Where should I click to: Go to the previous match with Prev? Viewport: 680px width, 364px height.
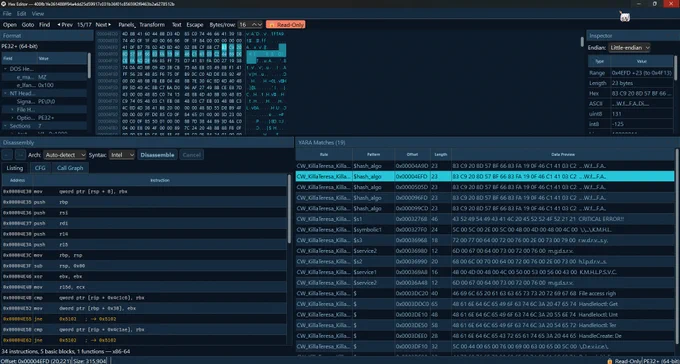click(65, 25)
